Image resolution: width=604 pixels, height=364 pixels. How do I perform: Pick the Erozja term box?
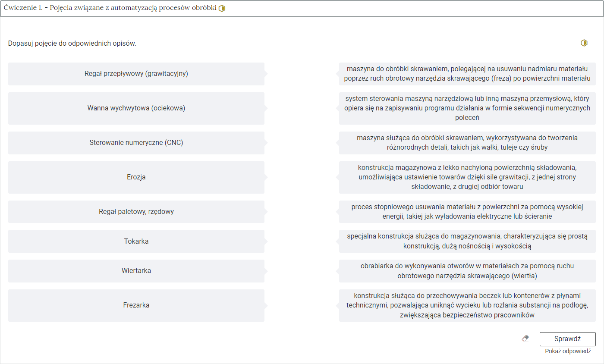coord(136,177)
